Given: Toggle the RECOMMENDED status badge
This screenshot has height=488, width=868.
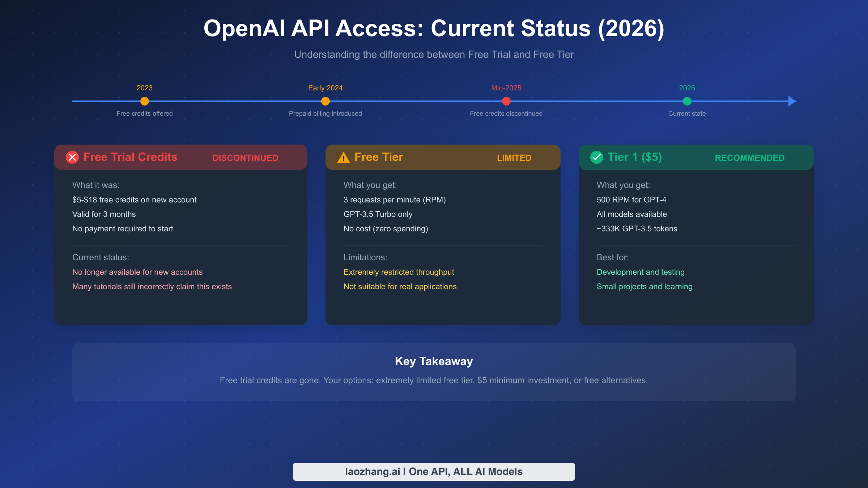Looking at the screenshot, I should tap(750, 158).
